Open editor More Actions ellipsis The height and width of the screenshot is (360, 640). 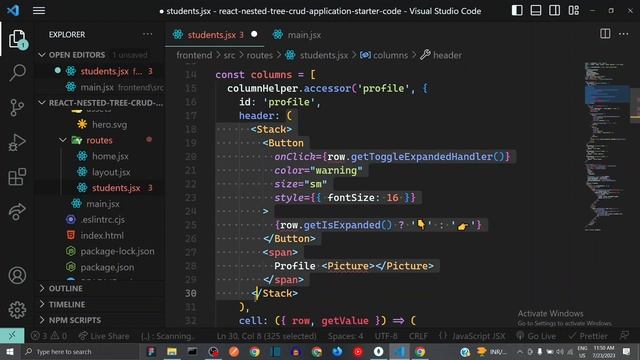coord(624,34)
